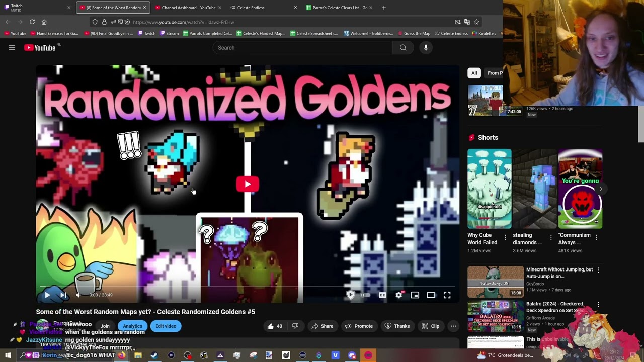The width and height of the screenshot is (644, 362).
Task: Open player settings gear
Action: [x=399, y=295]
